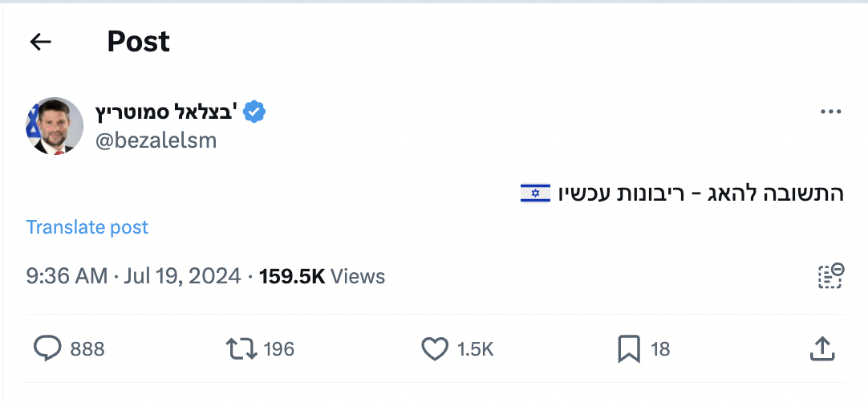868x403 pixels.
Task: Click the back arrow icon
Action: (x=40, y=42)
